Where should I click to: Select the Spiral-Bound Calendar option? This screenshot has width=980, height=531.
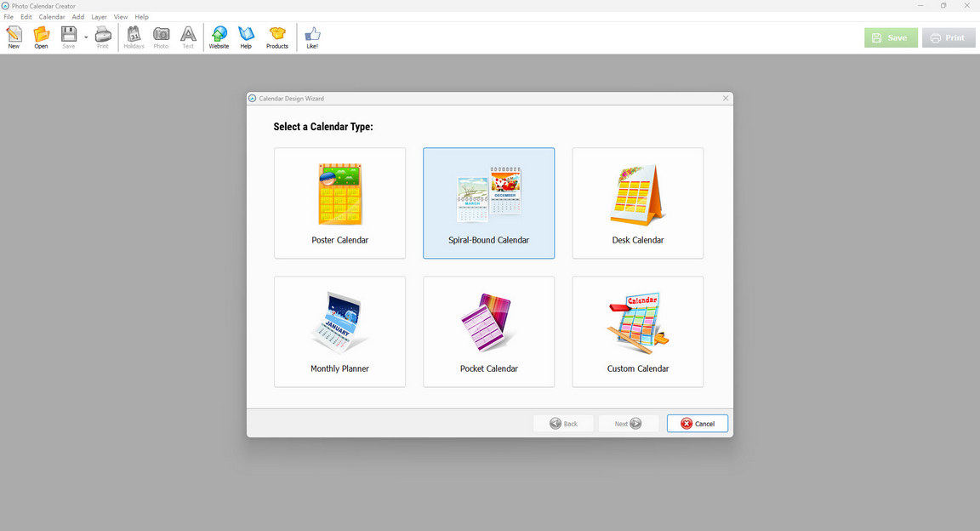(x=489, y=203)
